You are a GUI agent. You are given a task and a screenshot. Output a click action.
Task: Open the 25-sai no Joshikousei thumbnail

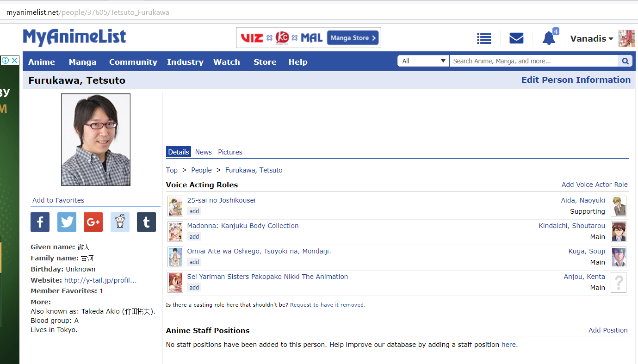175,206
